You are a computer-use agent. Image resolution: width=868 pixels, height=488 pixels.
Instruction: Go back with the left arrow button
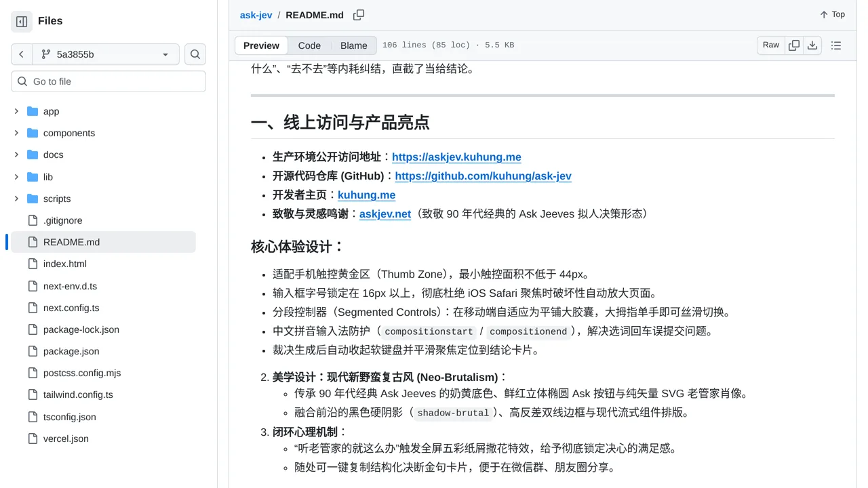(22, 54)
